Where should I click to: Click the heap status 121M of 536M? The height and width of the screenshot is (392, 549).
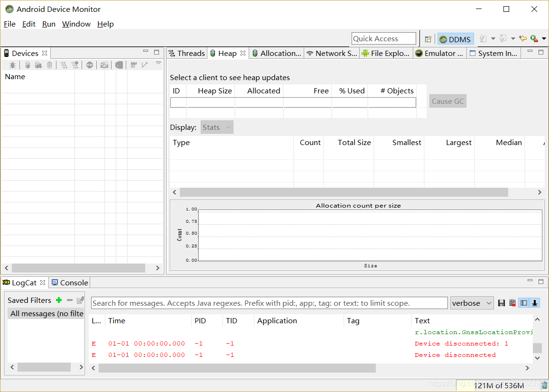click(499, 385)
